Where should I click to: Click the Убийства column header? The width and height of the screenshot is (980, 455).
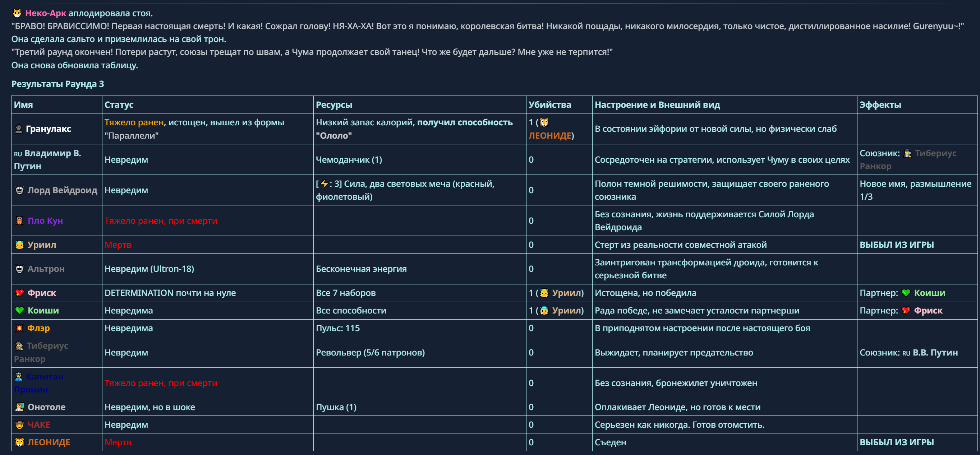[550, 105]
